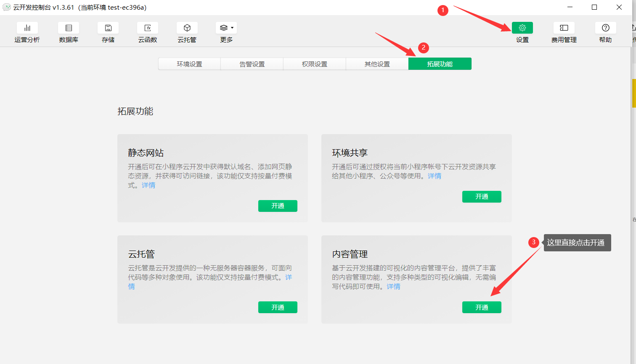
Task: Click the 静态网站 card title
Action: click(146, 153)
